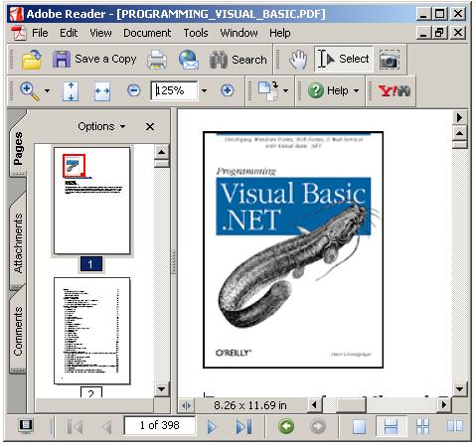Open document pane arrow menu at top right

[459, 117]
